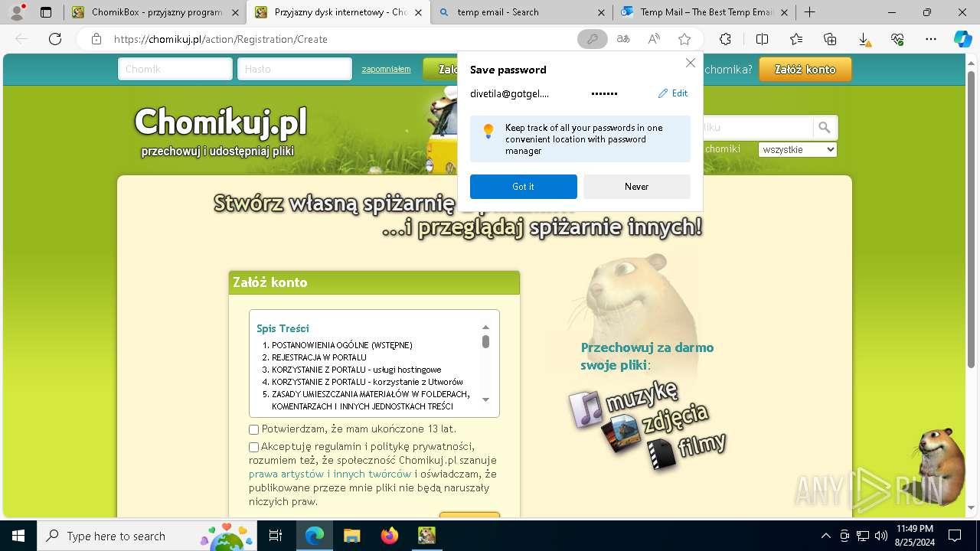This screenshot has width=980, height=551.
Task: Check the accept regulamin checkbox
Action: (254, 447)
